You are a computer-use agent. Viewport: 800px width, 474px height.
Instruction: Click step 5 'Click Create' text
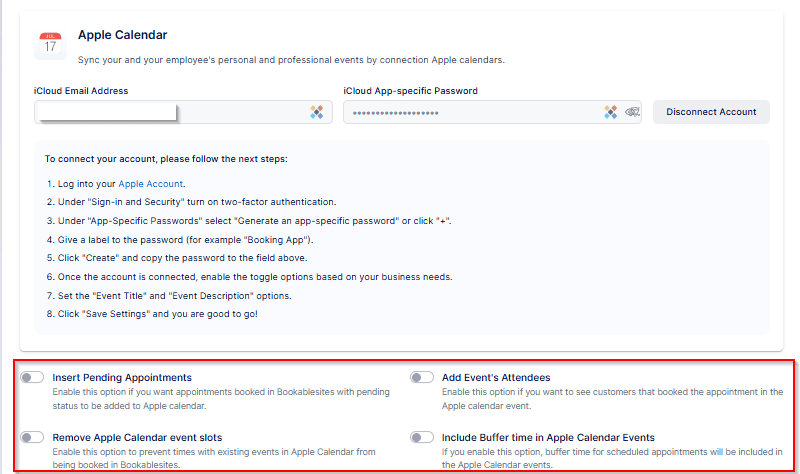click(183, 258)
